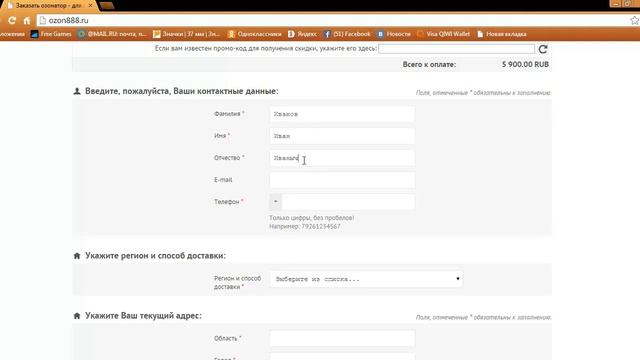Bookmark this page with the star icon
640x360 pixels.
[634, 20]
